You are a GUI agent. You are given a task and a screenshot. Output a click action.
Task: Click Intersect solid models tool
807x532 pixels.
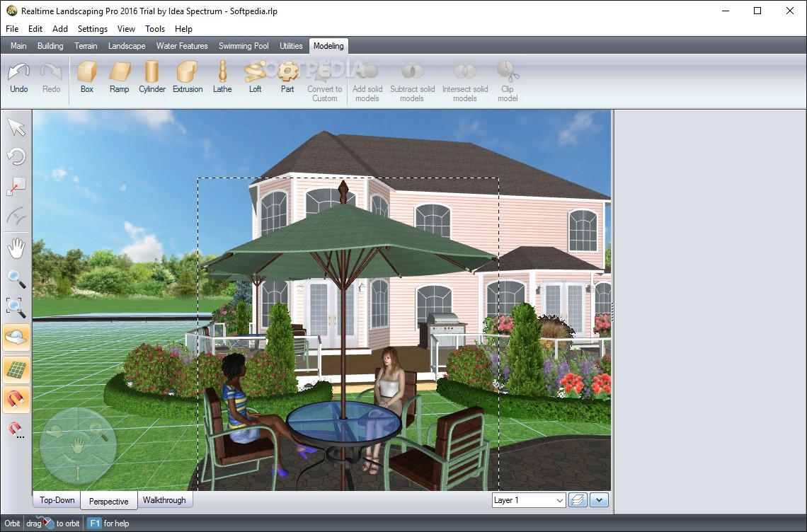tap(465, 81)
